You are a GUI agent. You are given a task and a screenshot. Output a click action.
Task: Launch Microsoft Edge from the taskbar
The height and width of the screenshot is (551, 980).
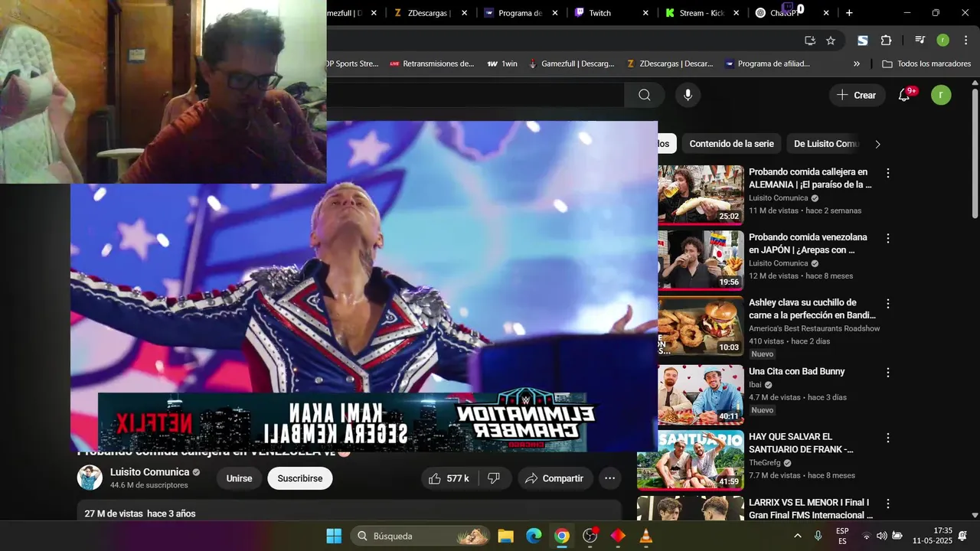[534, 536]
